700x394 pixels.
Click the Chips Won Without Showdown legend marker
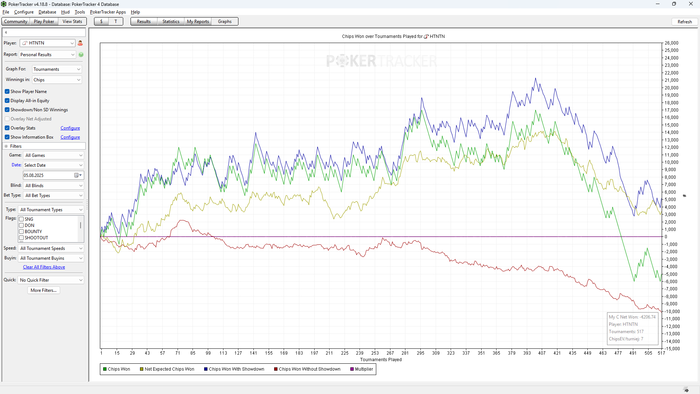276,369
